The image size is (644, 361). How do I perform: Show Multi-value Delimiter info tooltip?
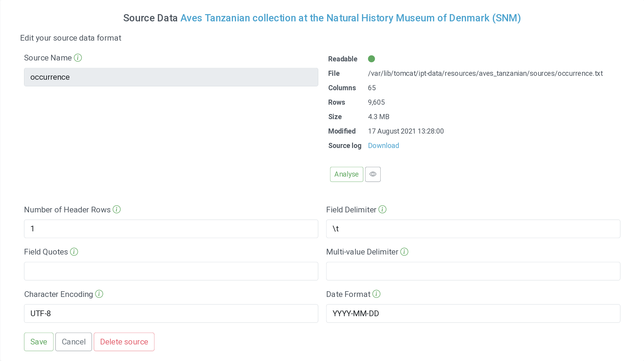[404, 252]
